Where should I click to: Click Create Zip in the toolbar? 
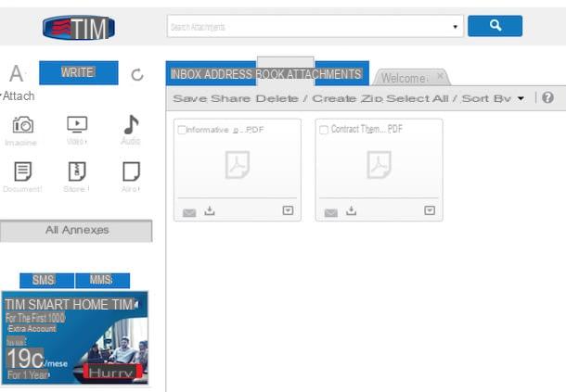coord(348,98)
